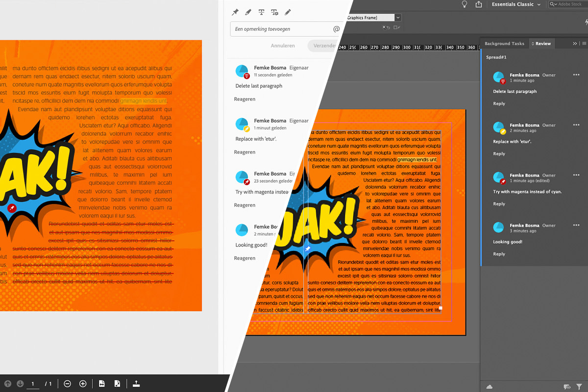Select the Highlighter annotation tool
The width and height of the screenshot is (588, 392).
(247, 12)
